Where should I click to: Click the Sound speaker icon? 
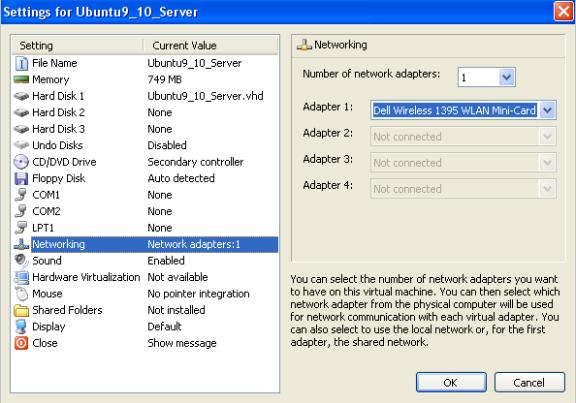pos(21,260)
